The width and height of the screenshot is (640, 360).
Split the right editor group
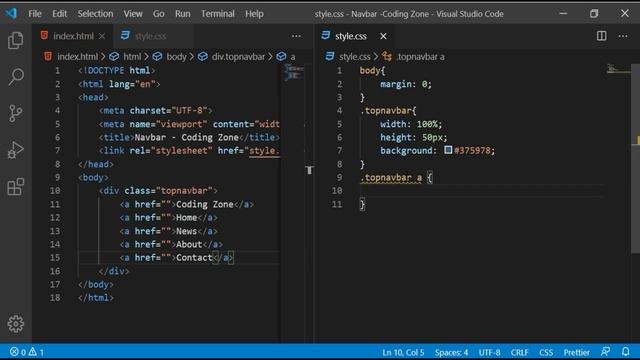tap(601, 36)
